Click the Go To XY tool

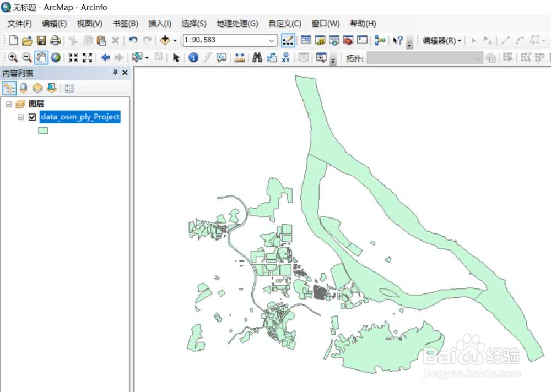285,57
